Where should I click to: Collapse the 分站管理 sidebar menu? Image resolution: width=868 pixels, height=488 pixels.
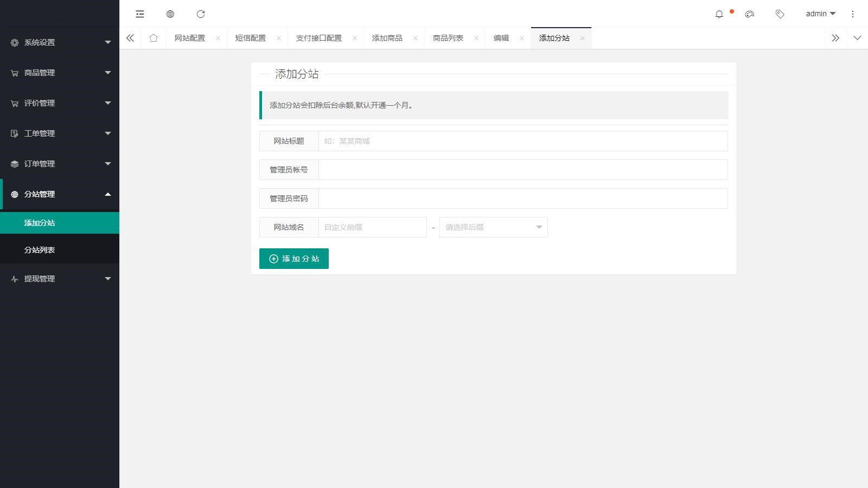pos(60,194)
